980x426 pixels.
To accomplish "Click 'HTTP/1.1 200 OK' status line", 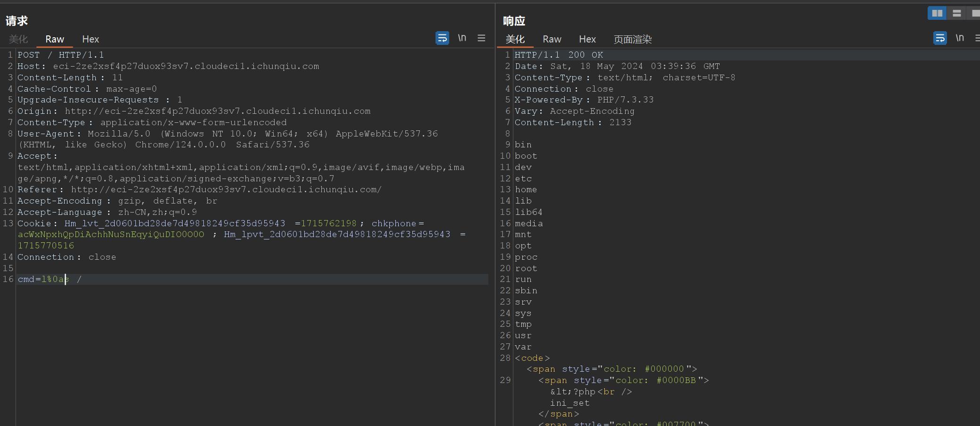I will [559, 55].
